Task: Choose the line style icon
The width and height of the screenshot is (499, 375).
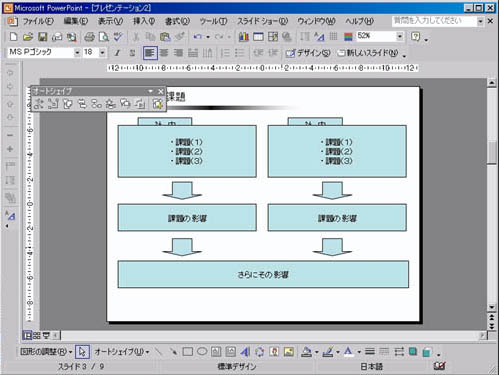Action: pos(370,351)
